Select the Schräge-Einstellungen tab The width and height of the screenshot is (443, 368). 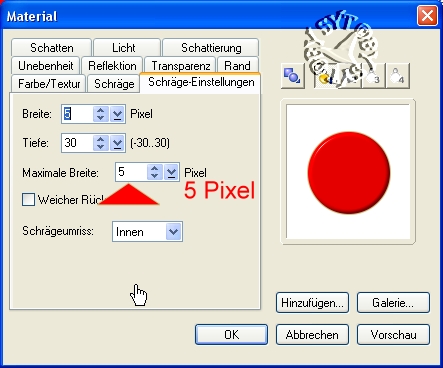click(201, 82)
